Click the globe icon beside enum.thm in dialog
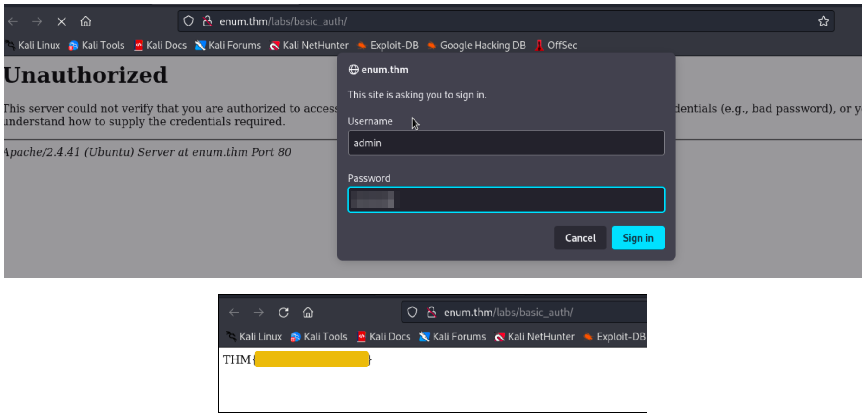Image resolution: width=868 pixels, height=418 pixels. pyautogui.click(x=353, y=70)
